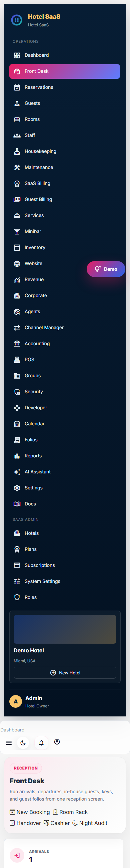Open the Reports menu item
The height and width of the screenshot is (868, 130).
point(65,456)
